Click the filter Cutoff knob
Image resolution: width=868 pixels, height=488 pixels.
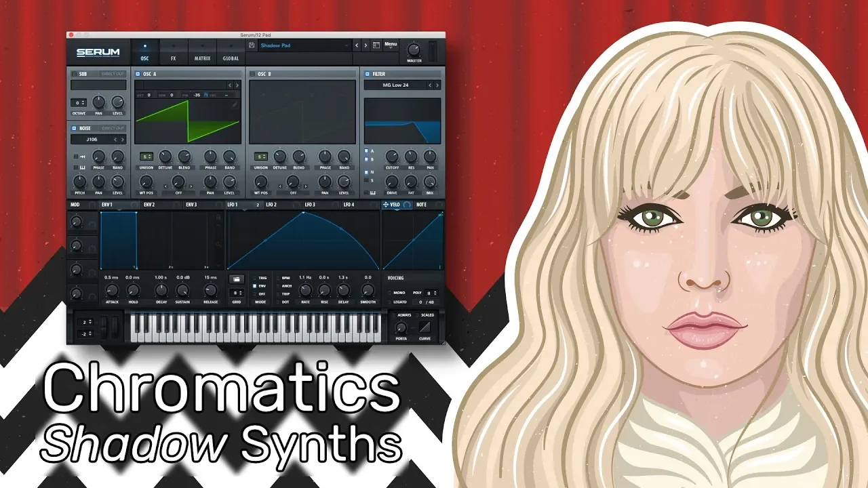[392, 157]
